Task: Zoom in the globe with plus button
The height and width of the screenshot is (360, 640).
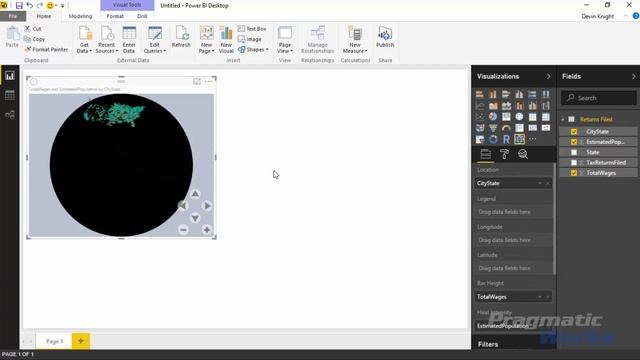Action: pos(207,230)
